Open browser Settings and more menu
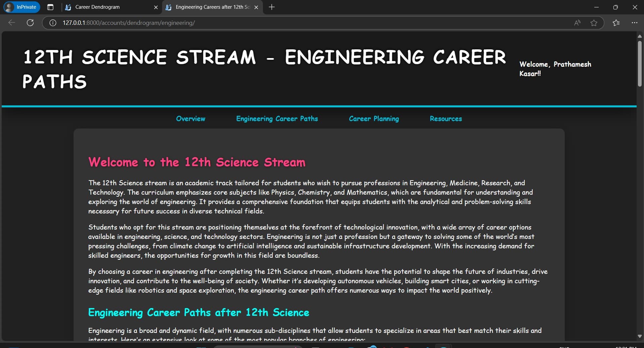The width and height of the screenshot is (644, 348). pyautogui.click(x=634, y=23)
